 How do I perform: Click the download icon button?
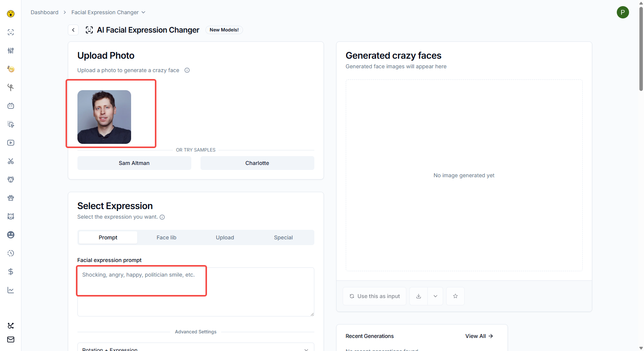[x=419, y=296]
